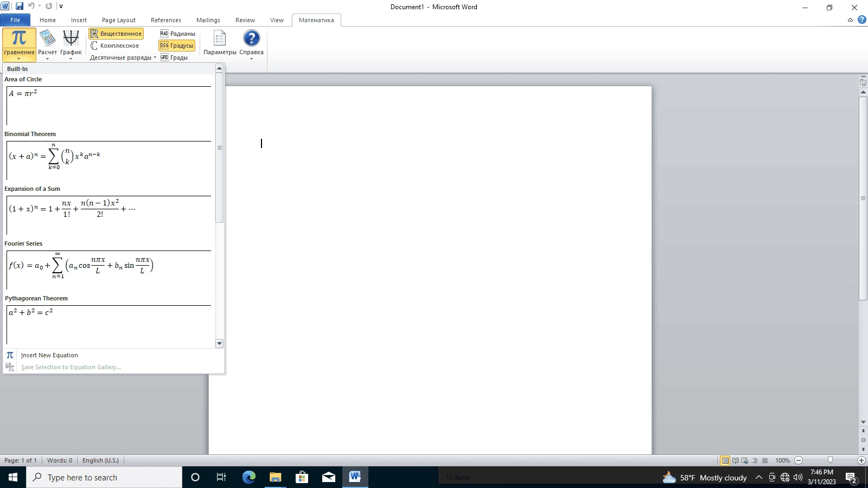Viewport: 868px width, 488px height.
Task: Zoom in with the plus button
Action: click(861, 460)
